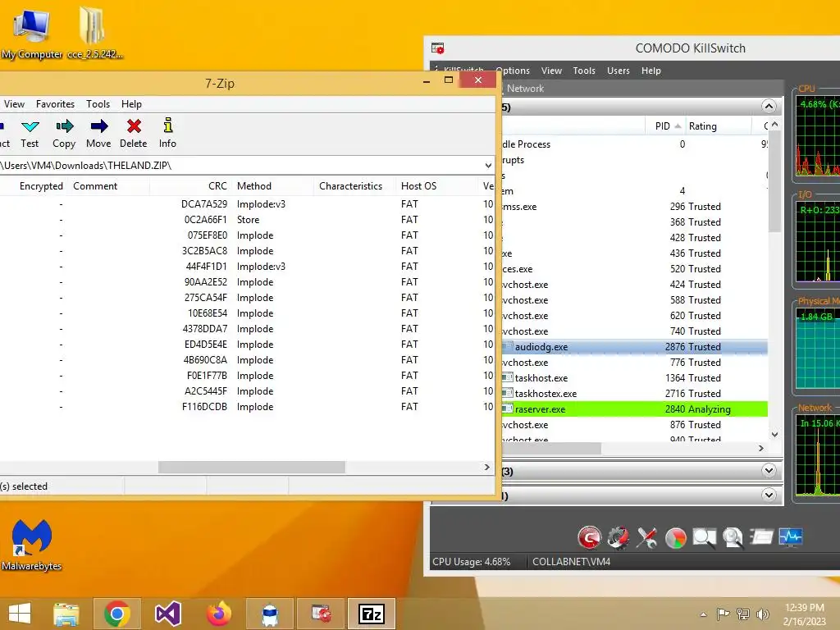840x630 pixels.
Task: Click the flag Action Center tray icon
Action: [x=723, y=614]
